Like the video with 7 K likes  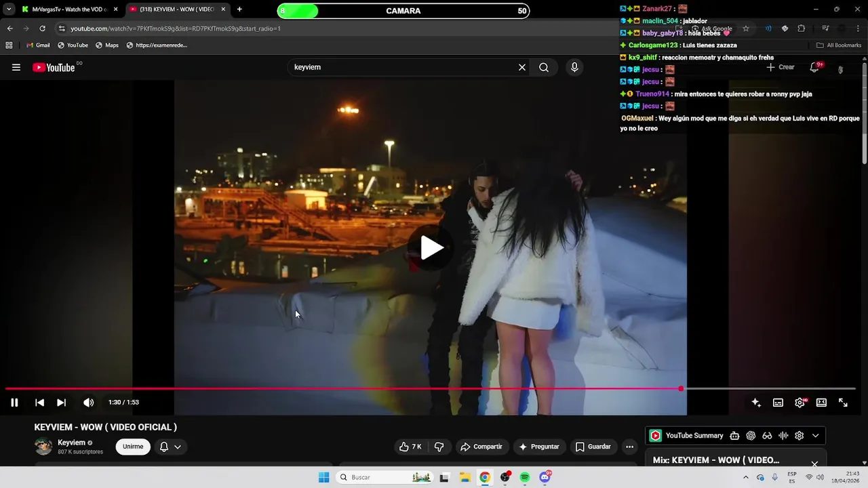point(410,447)
